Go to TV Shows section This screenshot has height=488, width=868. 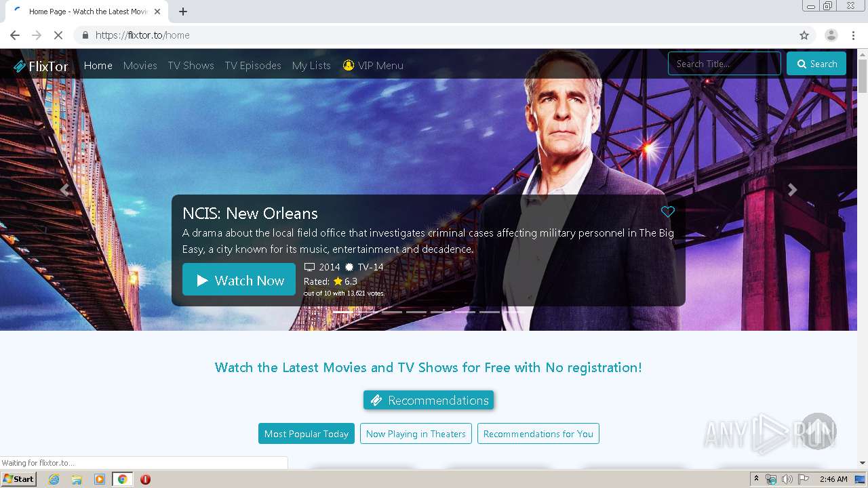click(191, 66)
